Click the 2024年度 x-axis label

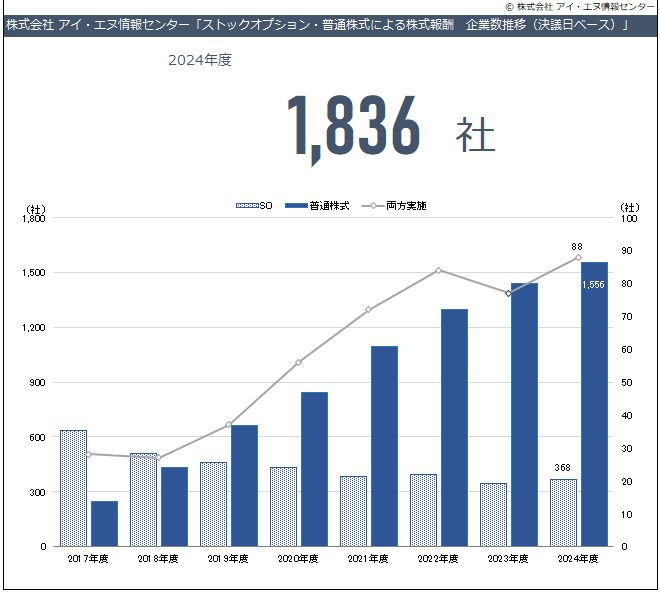[578, 559]
